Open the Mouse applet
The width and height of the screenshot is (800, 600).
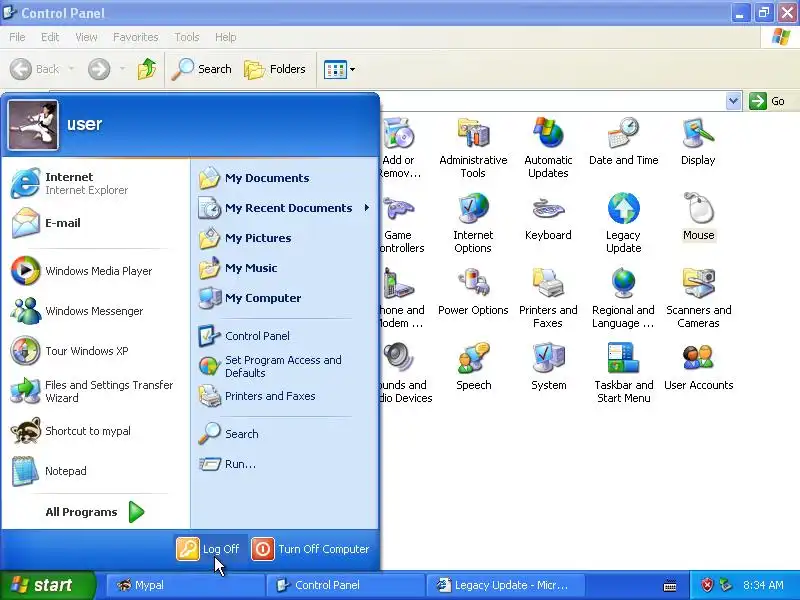point(698,217)
